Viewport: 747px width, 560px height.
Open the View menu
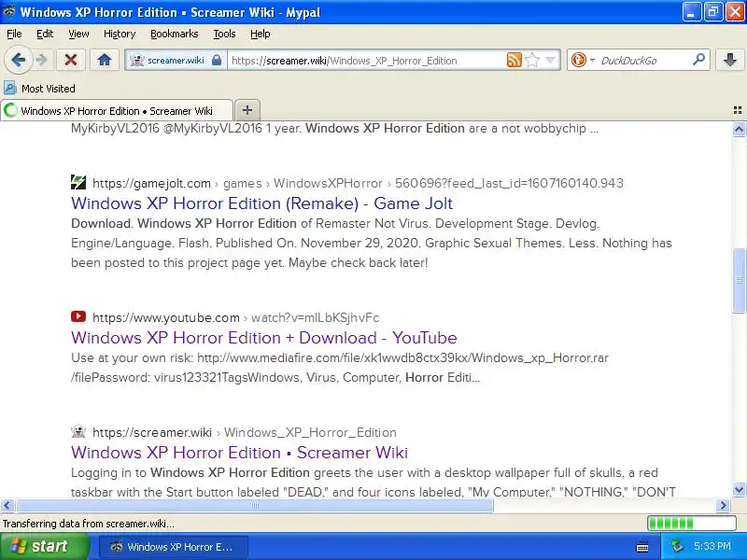click(x=78, y=34)
